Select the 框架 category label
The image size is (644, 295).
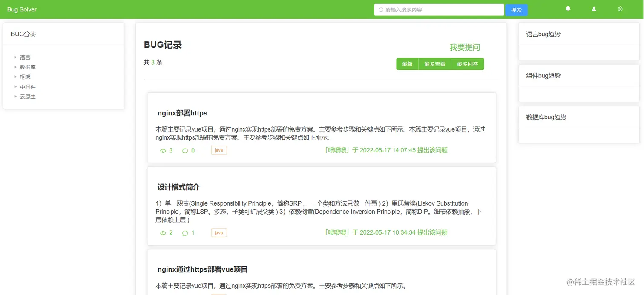point(25,77)
